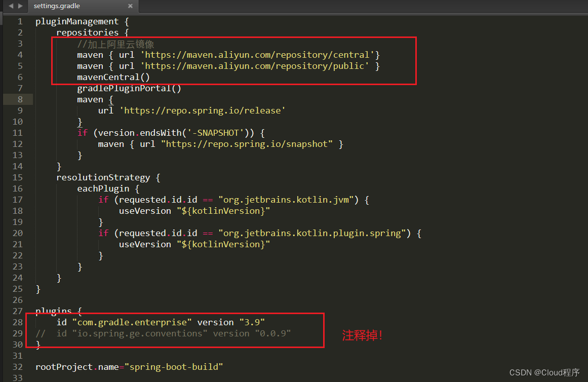Click line number 28 in the gutter
Image resolution: width=588 pixels, height=382 pixels.
click(17, 322)
